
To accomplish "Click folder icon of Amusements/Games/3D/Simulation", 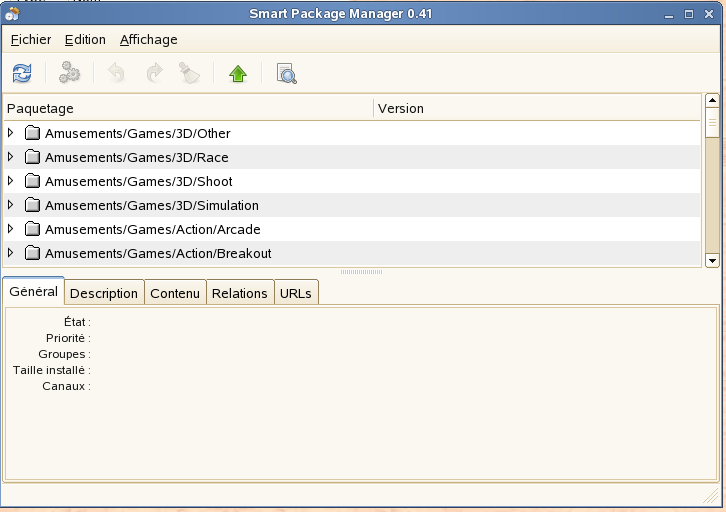I will 32,205.
